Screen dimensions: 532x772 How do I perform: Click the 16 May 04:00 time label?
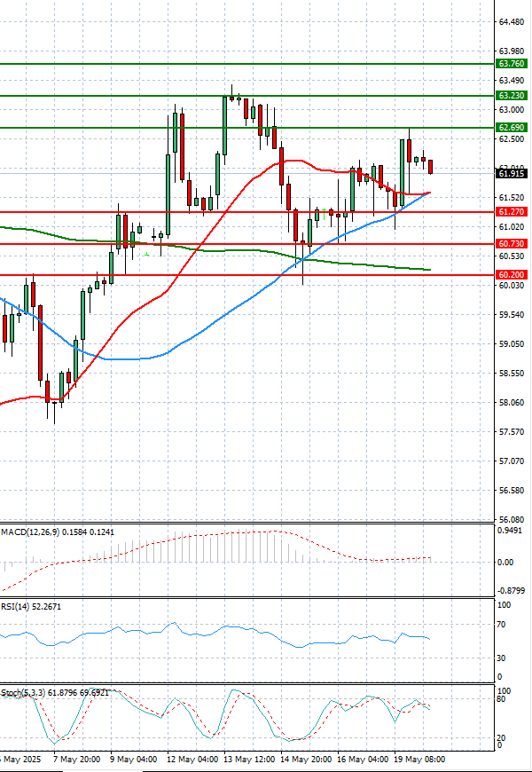(364, 759)
